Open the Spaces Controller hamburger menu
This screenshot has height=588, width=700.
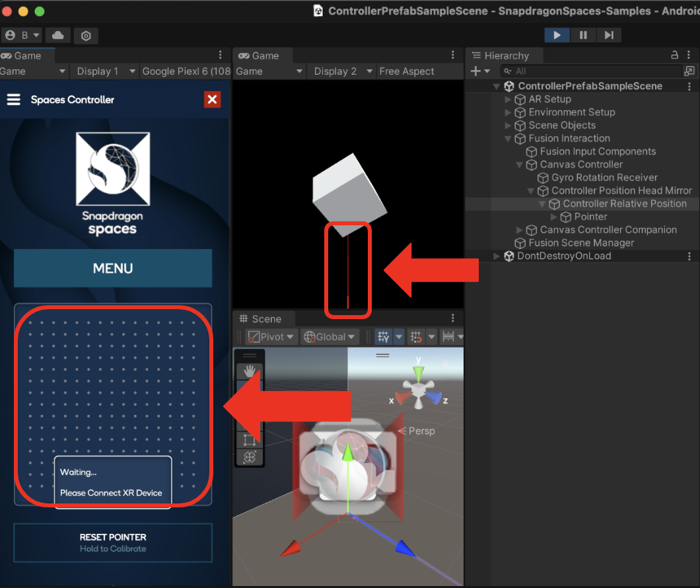point(13,100)
